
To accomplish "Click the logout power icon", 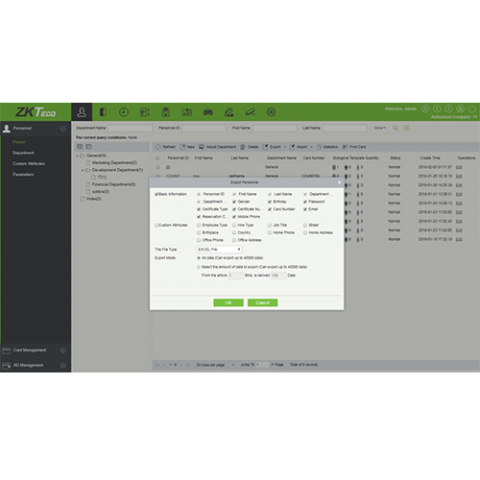I will coord(472,109).
